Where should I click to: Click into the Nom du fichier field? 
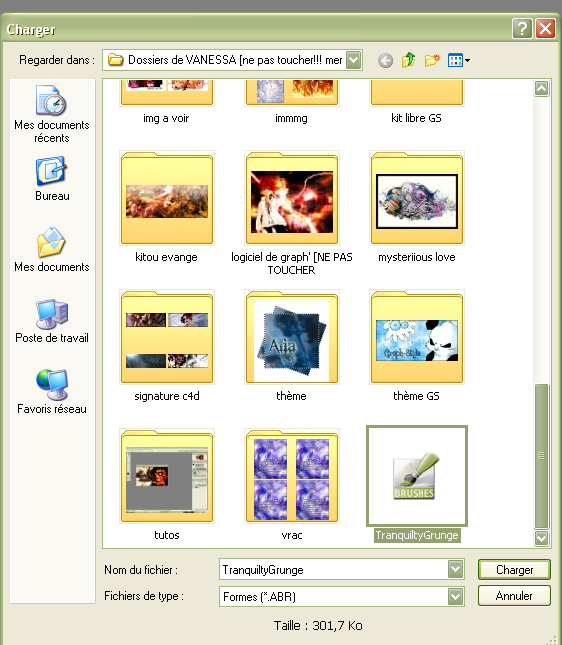point(334,570)
